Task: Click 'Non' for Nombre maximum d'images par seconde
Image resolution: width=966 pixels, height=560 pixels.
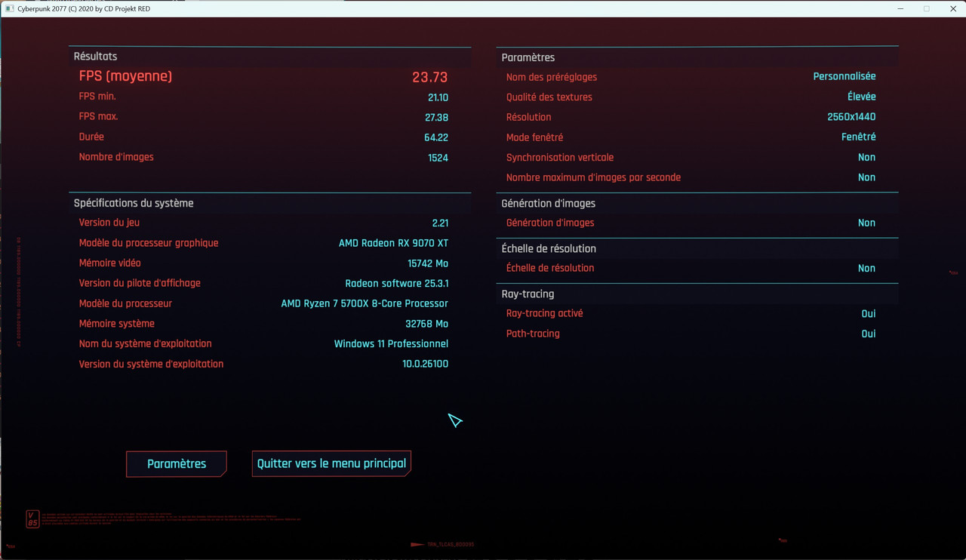Action: click(866, 177)
